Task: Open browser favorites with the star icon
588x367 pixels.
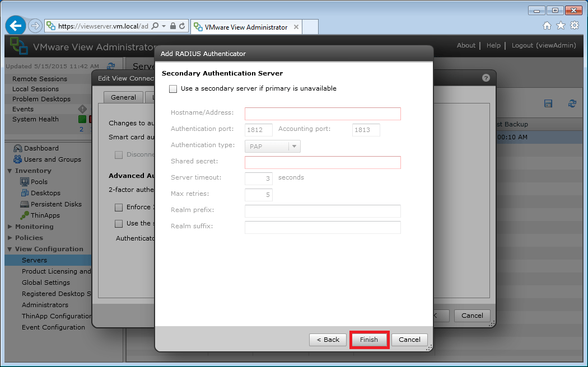Action: tap(560, 25)
